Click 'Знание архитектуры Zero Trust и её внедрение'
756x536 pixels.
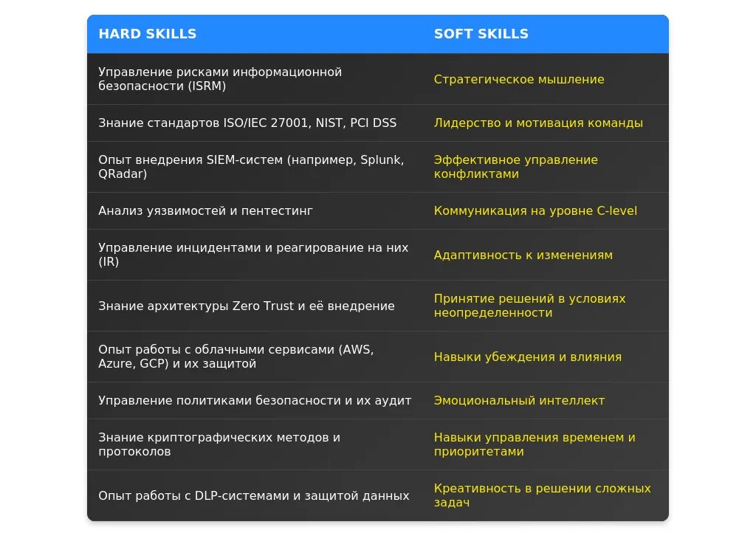[255, 306]
